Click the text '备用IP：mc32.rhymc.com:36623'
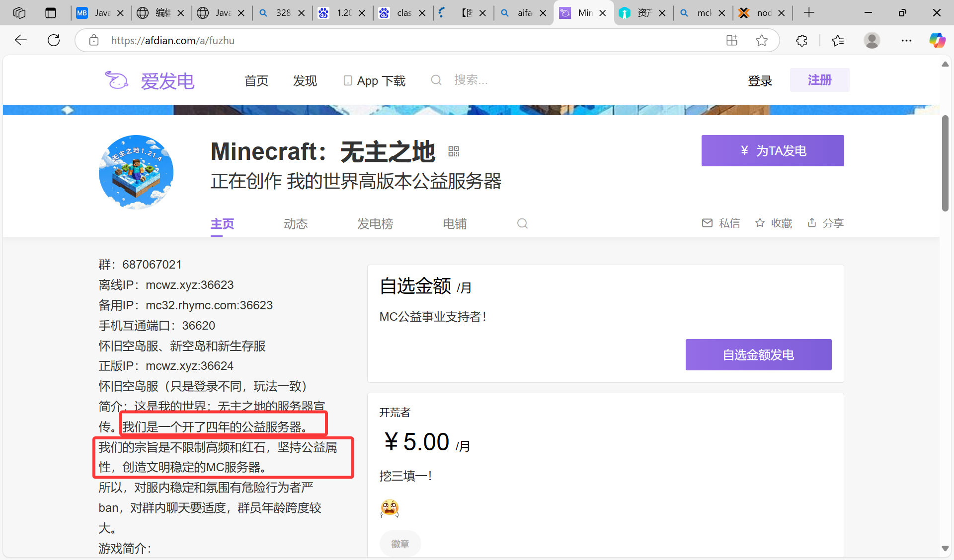The height and width of the screenshot is (560, 954). [185, 305]
